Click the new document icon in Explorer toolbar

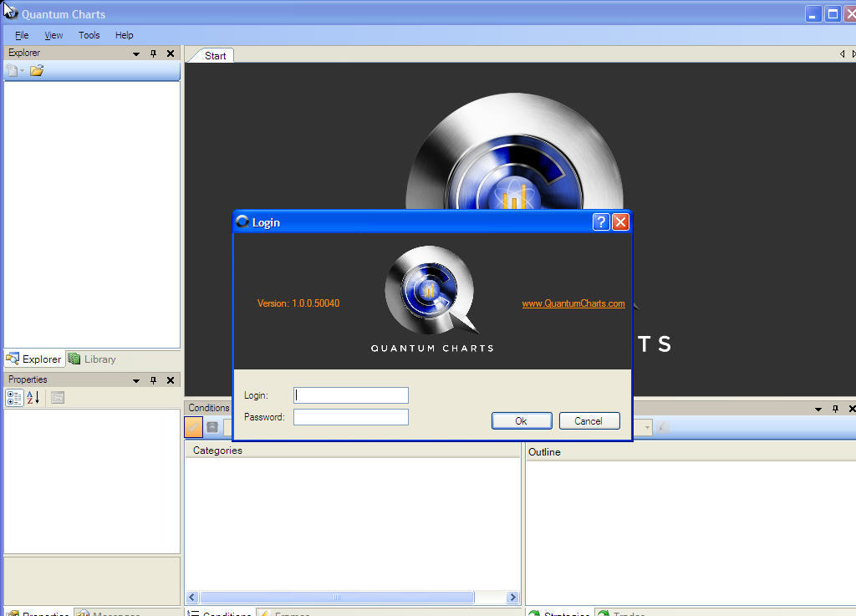click(12, 70)
